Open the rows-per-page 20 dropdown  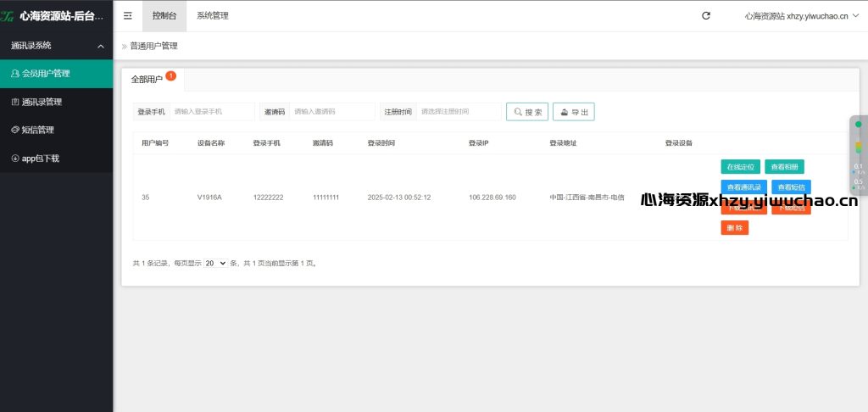click(215, 263)
